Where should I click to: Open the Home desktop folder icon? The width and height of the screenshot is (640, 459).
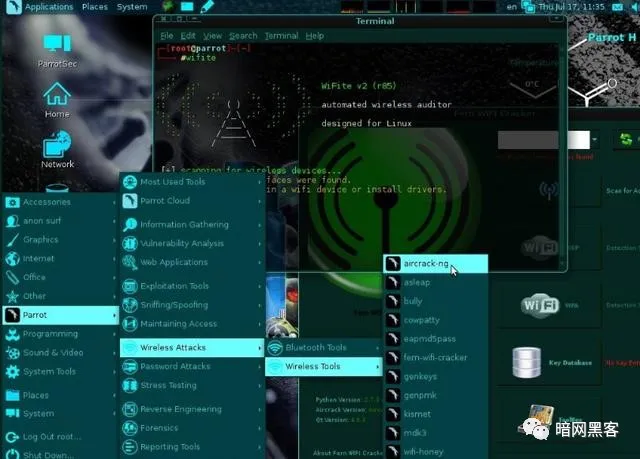pos(57,100)
